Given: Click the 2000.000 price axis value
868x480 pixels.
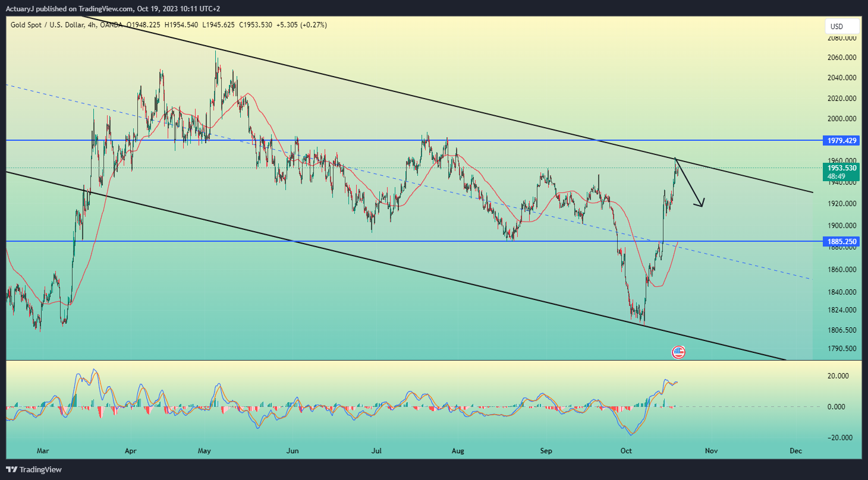Looking at the screenshot, I should (x=842, y=119).
